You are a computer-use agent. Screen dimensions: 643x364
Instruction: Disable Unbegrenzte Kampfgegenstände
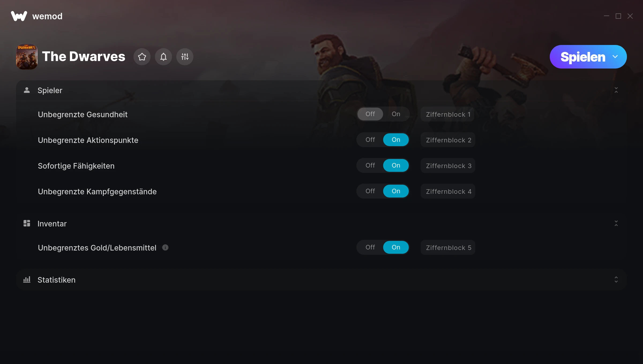pos(370,191)
